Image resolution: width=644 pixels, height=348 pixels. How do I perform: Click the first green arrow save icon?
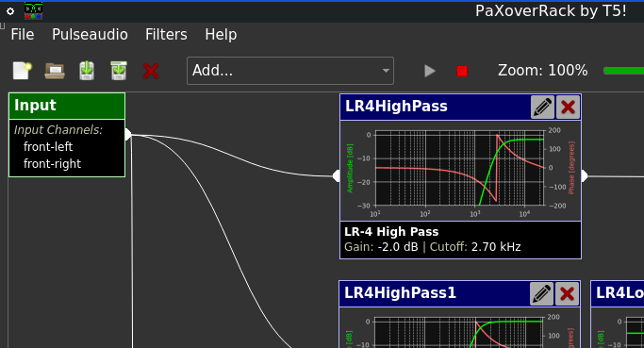coord(87,71)
